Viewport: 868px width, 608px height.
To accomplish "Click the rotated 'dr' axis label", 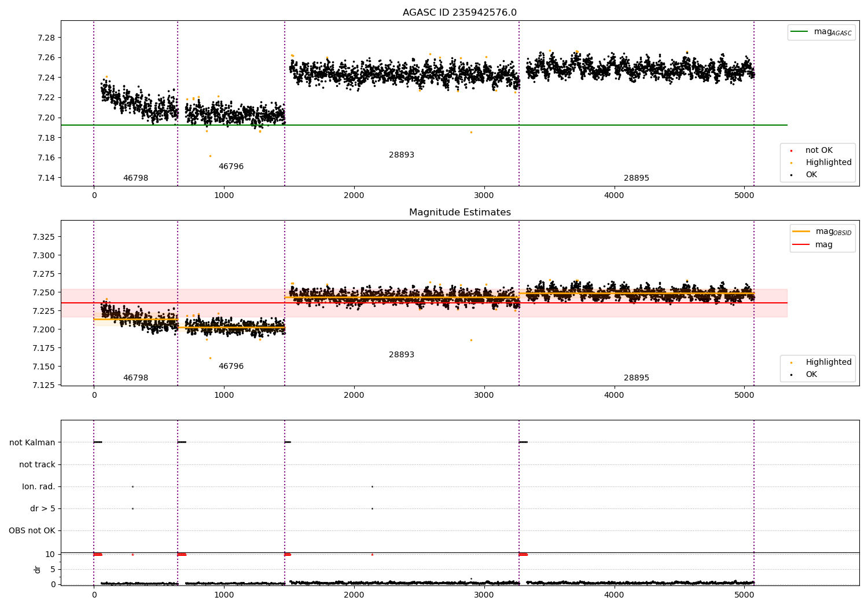I will coord(38,569).
